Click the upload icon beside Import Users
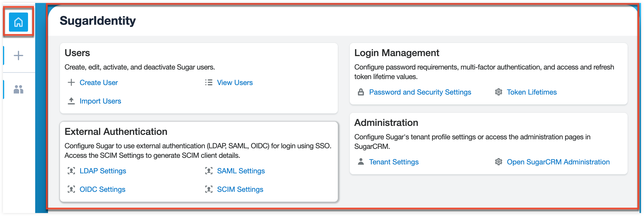644x216 pixels. pos(71,101)
